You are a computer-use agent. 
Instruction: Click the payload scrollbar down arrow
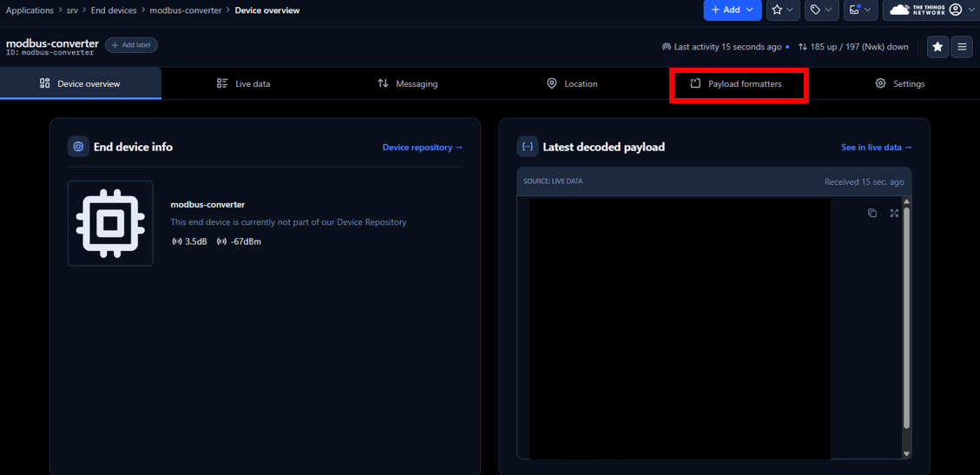pyautogui.click(x=906, y=454)
